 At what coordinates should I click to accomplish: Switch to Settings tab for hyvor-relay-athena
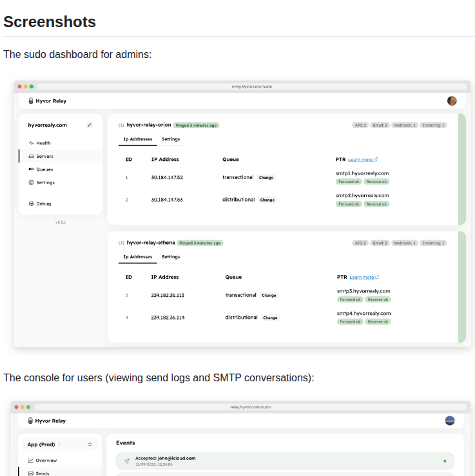tap(171, 257)
